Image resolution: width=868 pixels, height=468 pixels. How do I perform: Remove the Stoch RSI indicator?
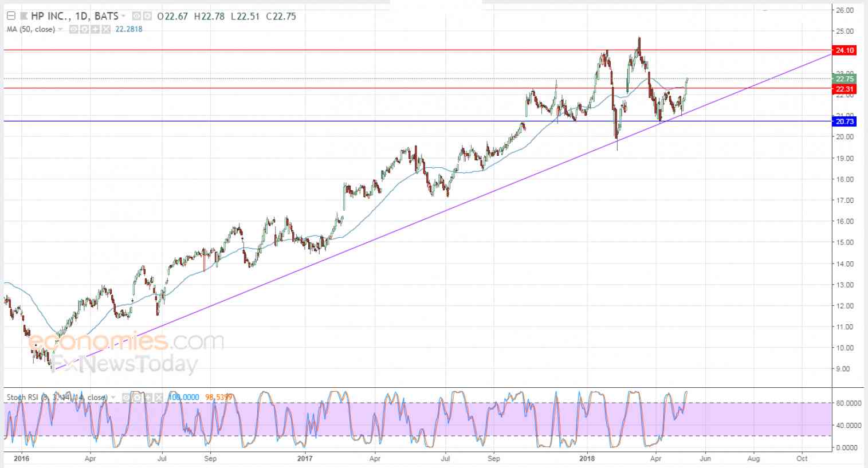[159, 397]
